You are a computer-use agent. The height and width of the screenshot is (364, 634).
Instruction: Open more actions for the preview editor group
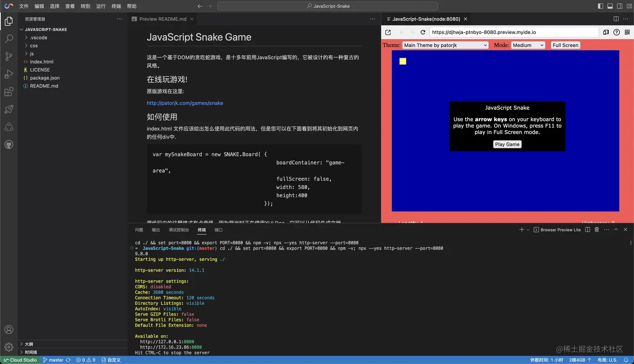(626, 19)
